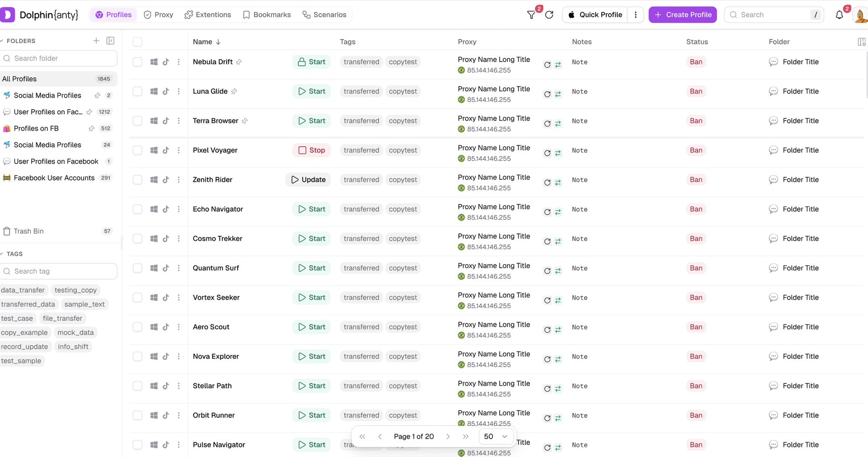Pin the Profiles on FB folder
The height and width of the screenshot is (457, 868).
point(91,128)
